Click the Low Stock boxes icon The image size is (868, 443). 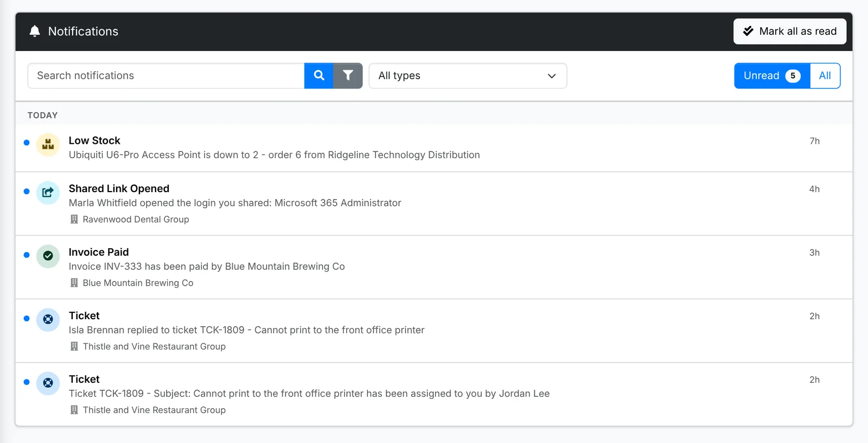[x=48, y=145]
